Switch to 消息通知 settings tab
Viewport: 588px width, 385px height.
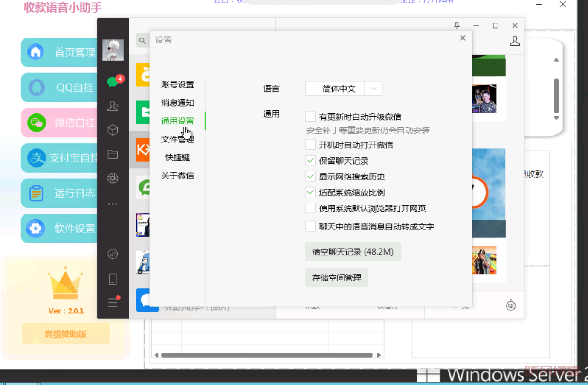[x=177, y=103]
